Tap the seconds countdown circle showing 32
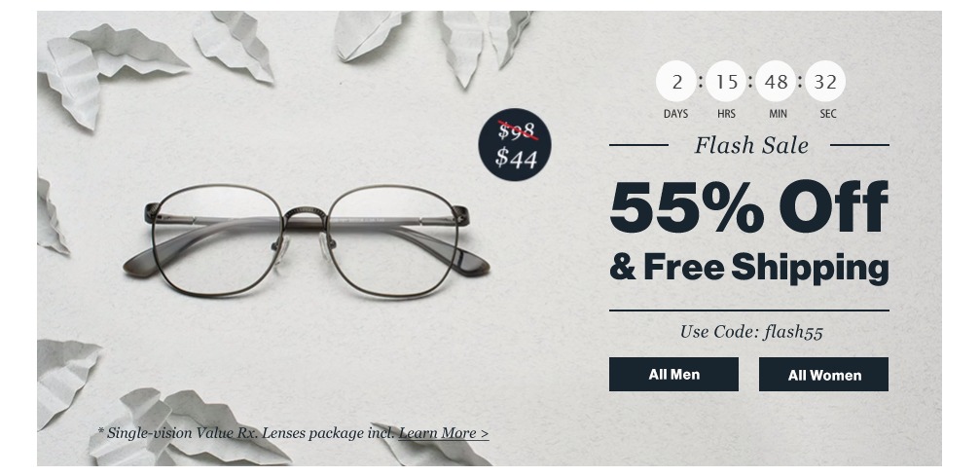The image size is (980, 476). (x=825, y=82)
